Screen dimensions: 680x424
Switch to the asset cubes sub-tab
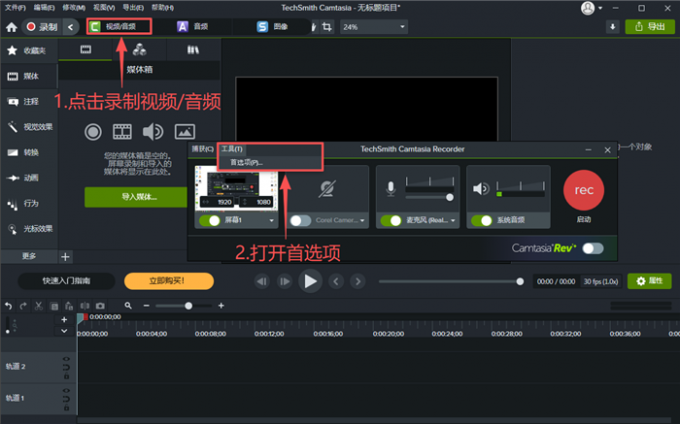click(139, 49)
